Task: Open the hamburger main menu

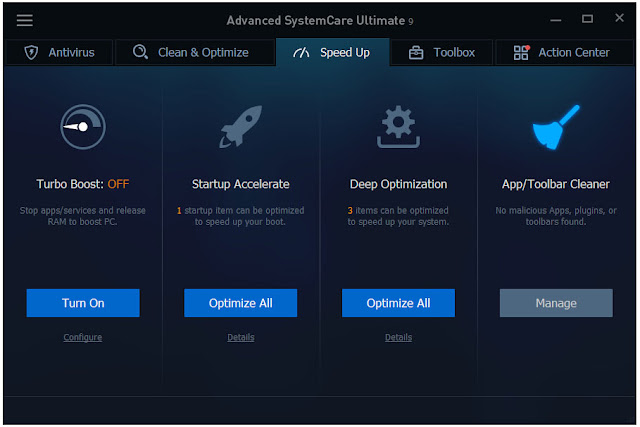Action: pyautogui.click(x=24, y=20)
